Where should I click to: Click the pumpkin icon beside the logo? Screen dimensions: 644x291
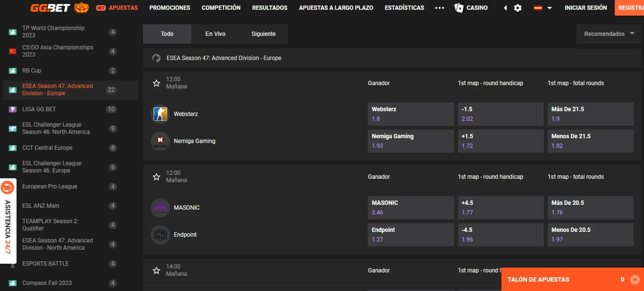81,7
